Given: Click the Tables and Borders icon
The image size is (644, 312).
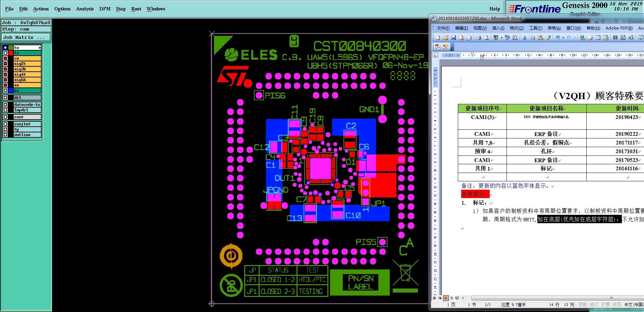Looking at the screenshot, I should (x=590, y=38).
